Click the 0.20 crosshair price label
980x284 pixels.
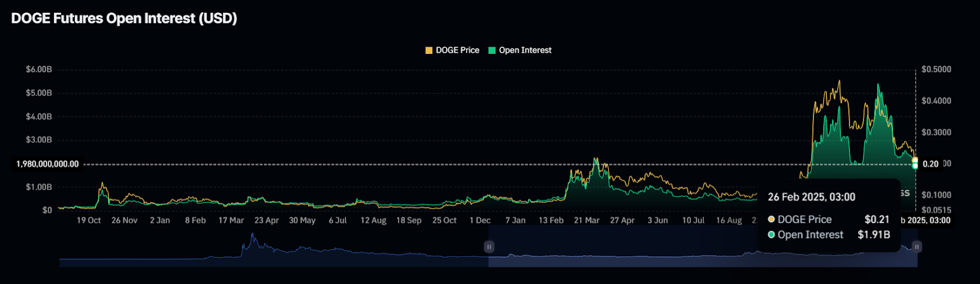pos(930,164)
